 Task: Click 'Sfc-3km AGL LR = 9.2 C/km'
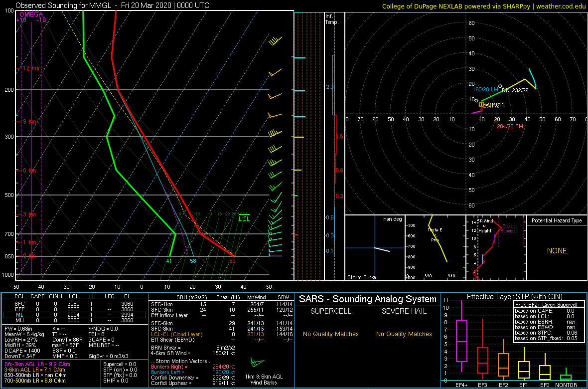click(37, 365)
